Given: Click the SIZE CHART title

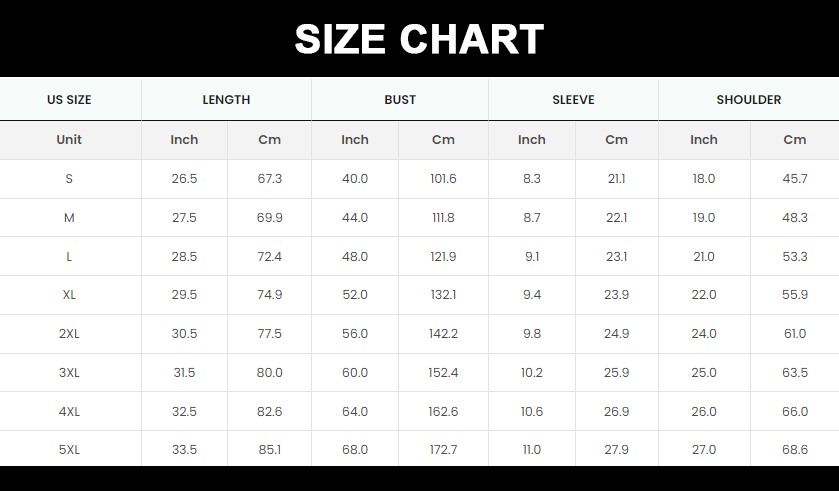Looking at the screenshot, I should (x=419, y=39).
